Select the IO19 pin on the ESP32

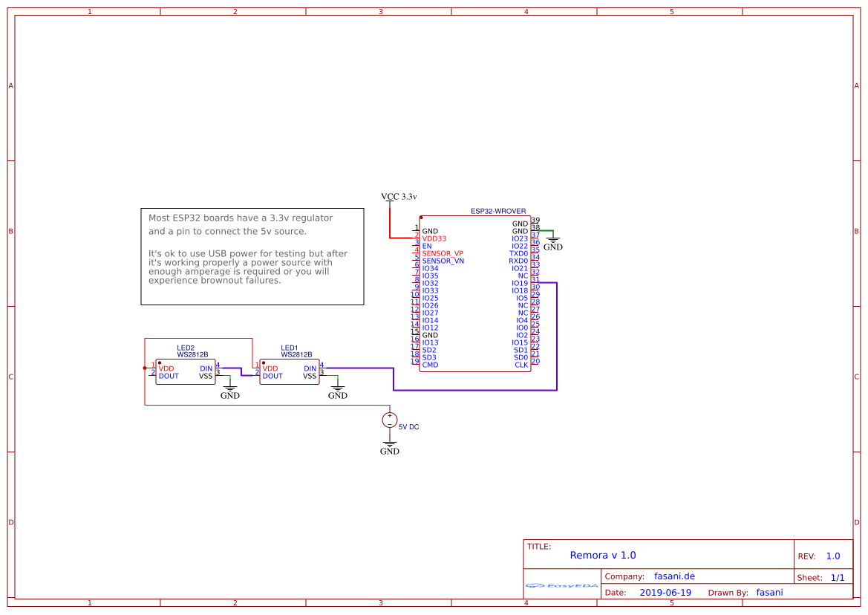519,283
